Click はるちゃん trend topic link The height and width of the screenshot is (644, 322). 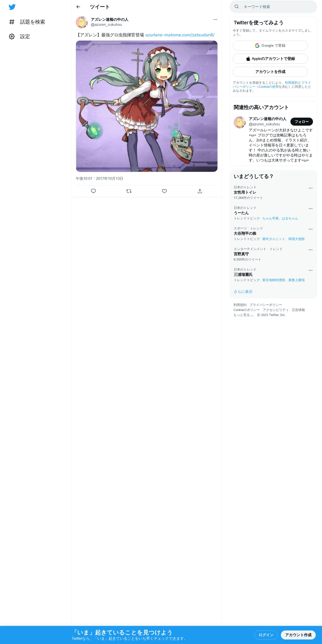point(290,218)
